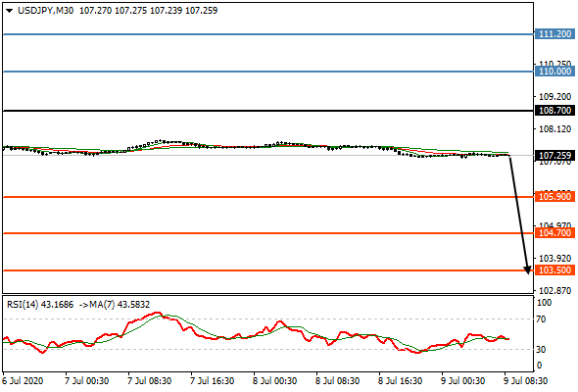578x392 pixels.
Task: Select the 9 Jul 00:30 time marker
Action: point(463,380)
